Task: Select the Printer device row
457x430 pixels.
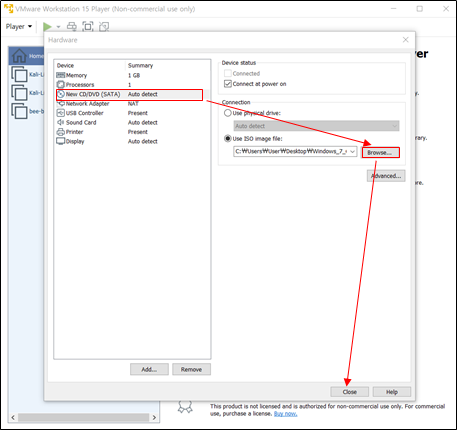Action: 132,132
